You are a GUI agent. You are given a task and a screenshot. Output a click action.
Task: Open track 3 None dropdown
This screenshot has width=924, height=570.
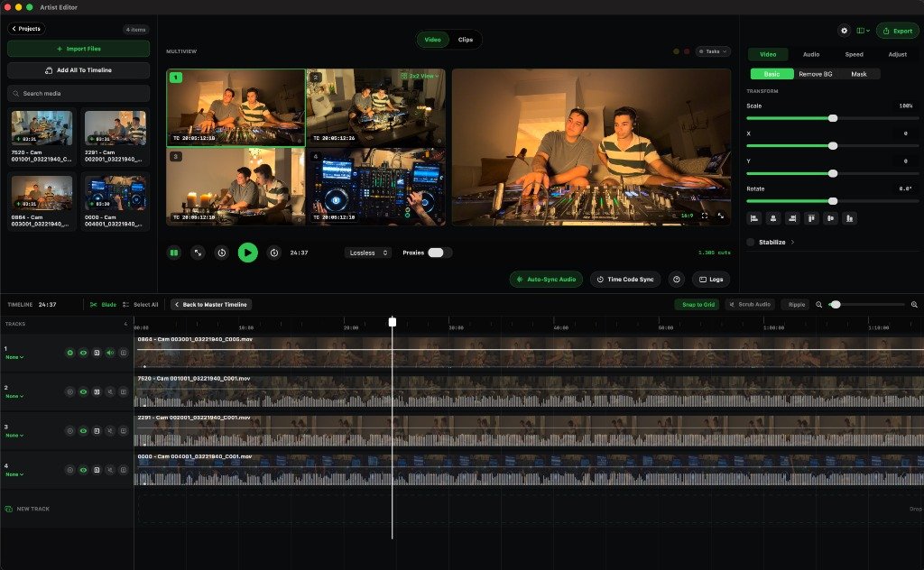pos(14,436)
